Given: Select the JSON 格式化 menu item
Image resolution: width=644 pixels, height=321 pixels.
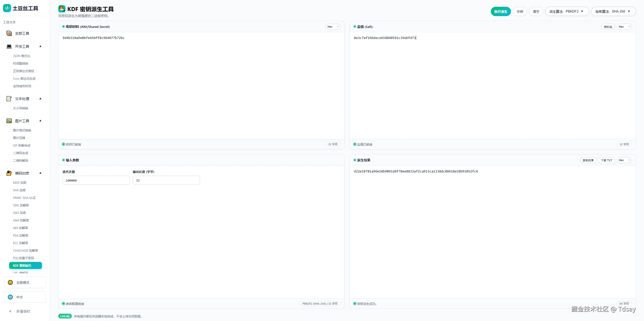Looking at the screenshot, I should point(22,56).
